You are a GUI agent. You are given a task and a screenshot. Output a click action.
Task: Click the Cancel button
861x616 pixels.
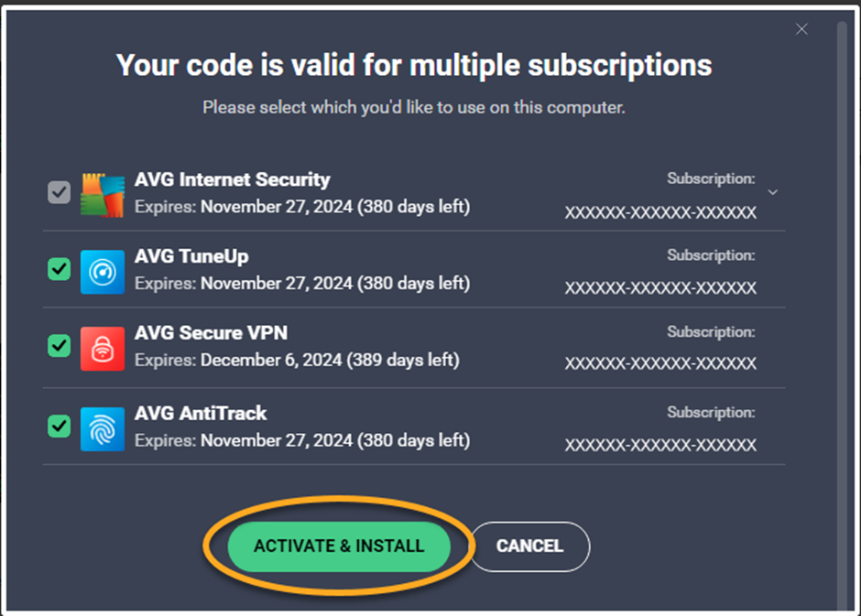[529, 546]
